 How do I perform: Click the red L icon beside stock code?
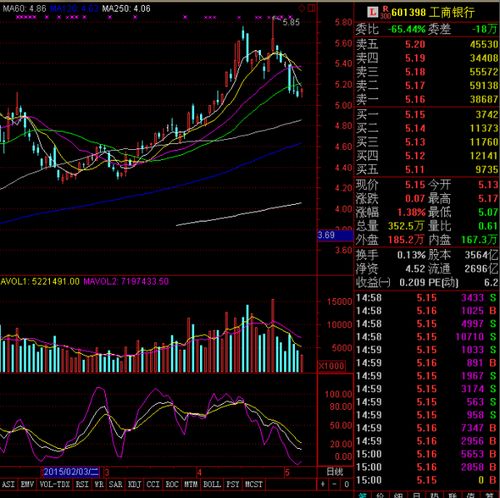(x=372, y=12)
